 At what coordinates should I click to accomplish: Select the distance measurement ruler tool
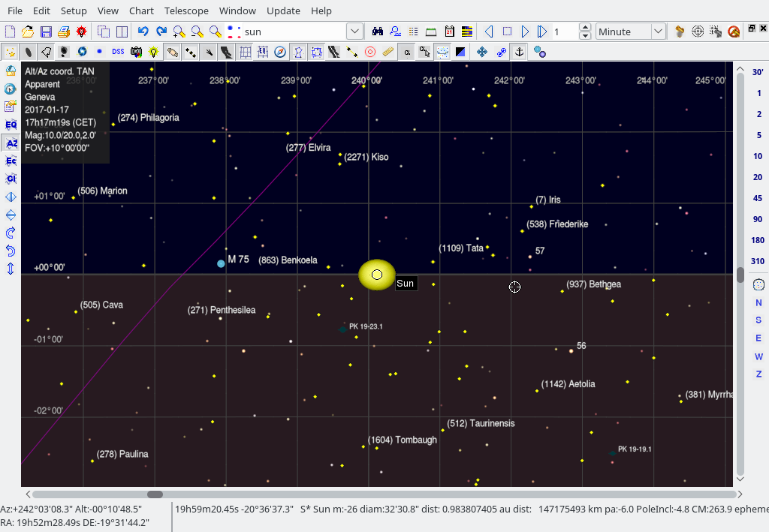388,52
